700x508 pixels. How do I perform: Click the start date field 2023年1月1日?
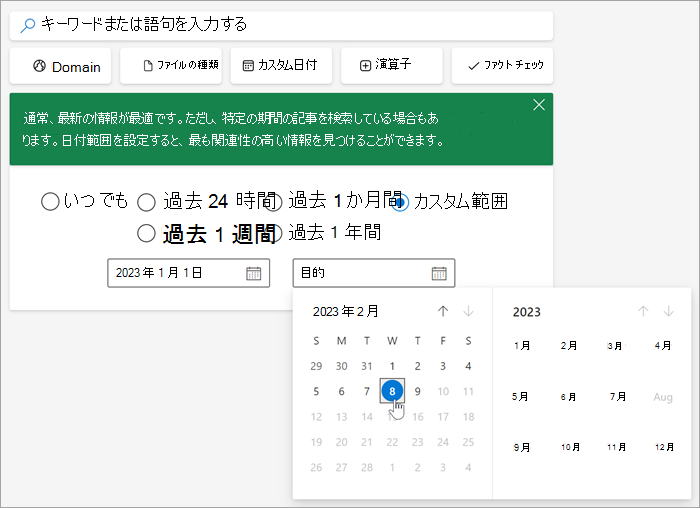[x=188, y=273]
